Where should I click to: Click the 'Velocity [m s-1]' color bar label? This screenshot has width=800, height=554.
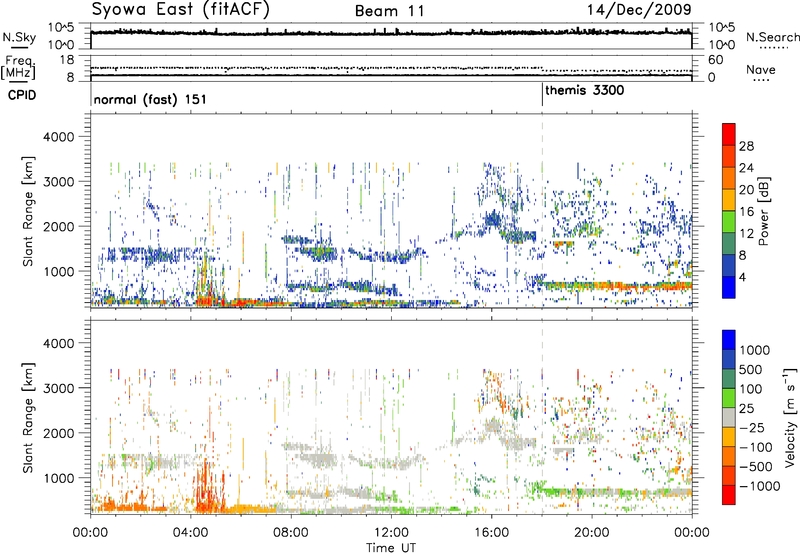pyautogui.click(x=790, y=417)
